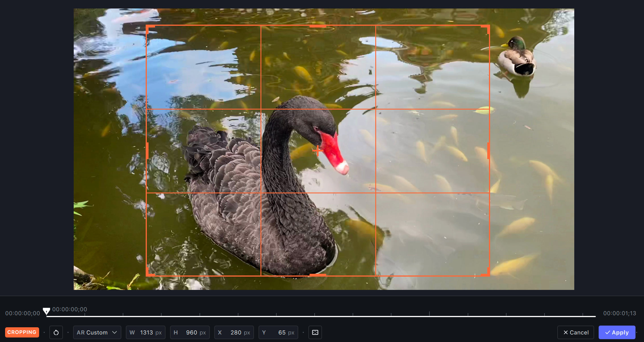644x342 pixels.
Task: Click the bottom-right crop corner handle
Action: (488, 275)
